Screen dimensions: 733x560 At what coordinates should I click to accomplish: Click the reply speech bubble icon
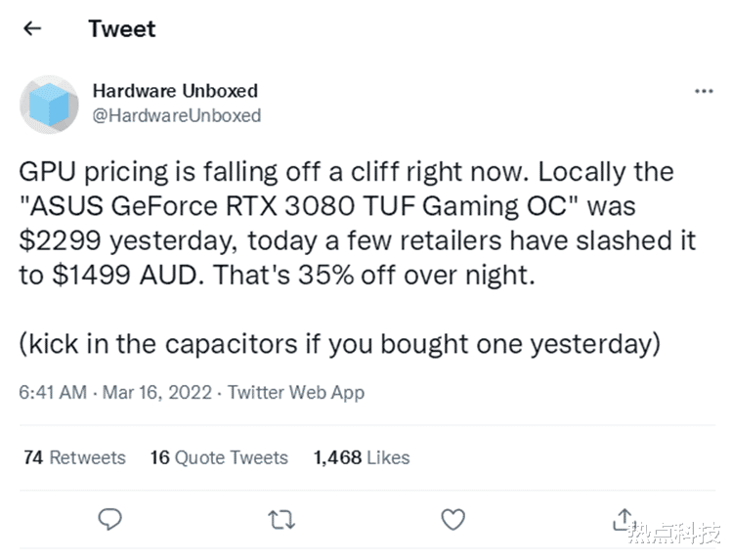tap(111, 519)
